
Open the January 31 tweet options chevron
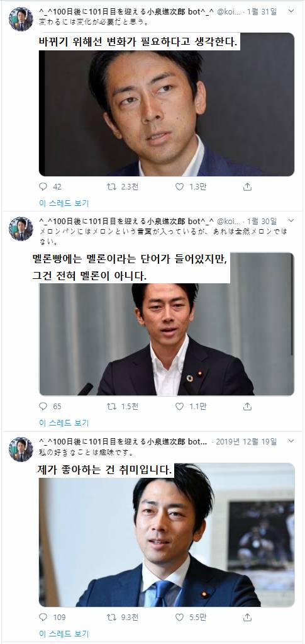click(x=291, y=11)
